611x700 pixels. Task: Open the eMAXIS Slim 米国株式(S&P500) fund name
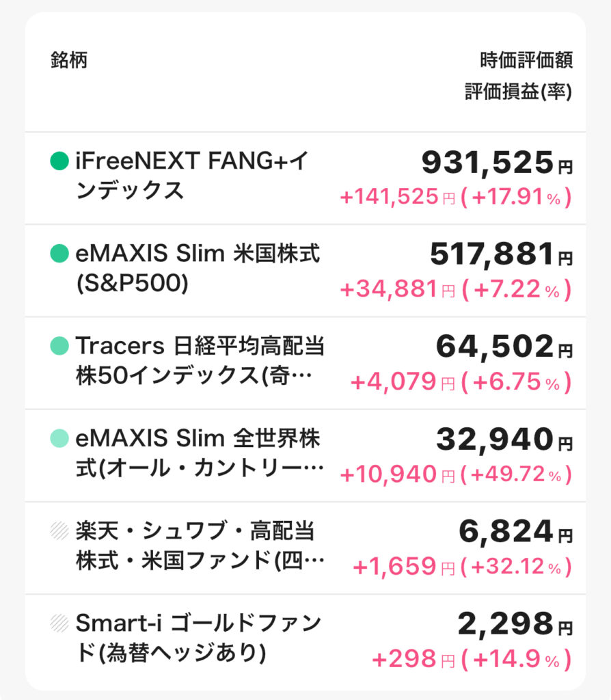click(x=198, y=268)
